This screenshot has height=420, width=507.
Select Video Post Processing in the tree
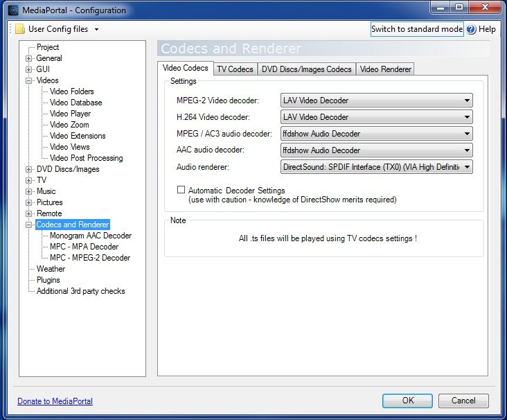tap(86, 158)
